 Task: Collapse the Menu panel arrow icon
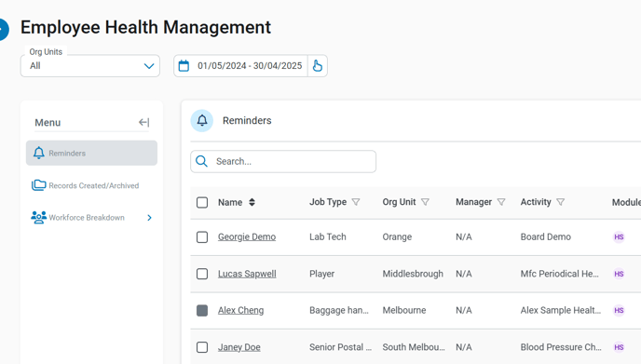pyautogui.click(x=143, y=122)
